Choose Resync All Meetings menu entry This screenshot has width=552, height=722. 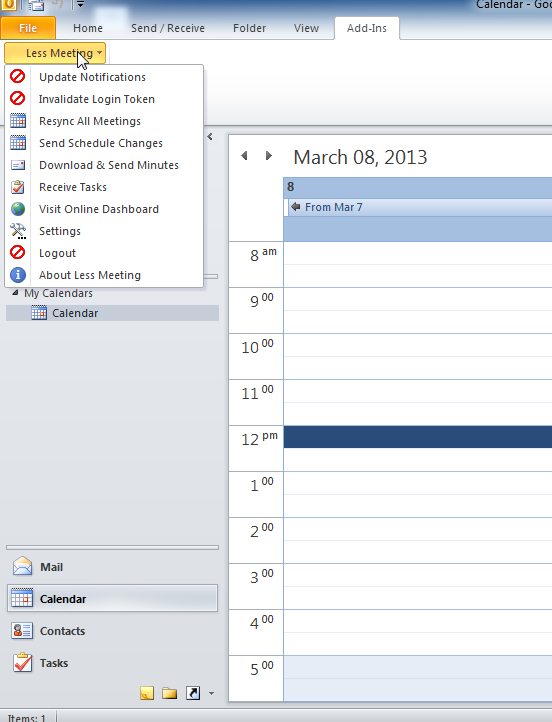pyautogui.click(x=104, y=121)
